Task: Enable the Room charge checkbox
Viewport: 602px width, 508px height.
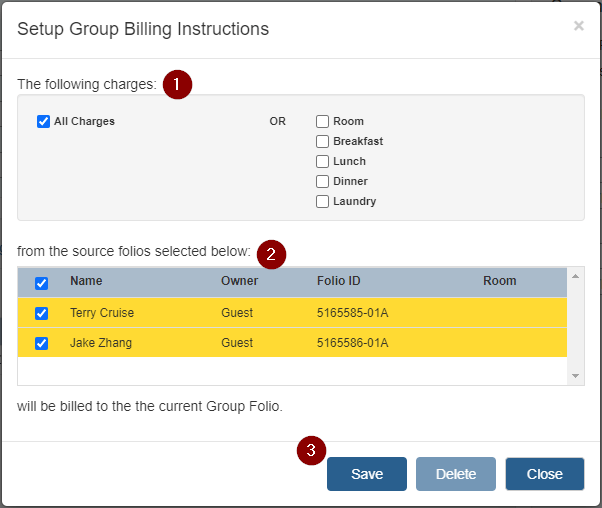Action: 323,122
